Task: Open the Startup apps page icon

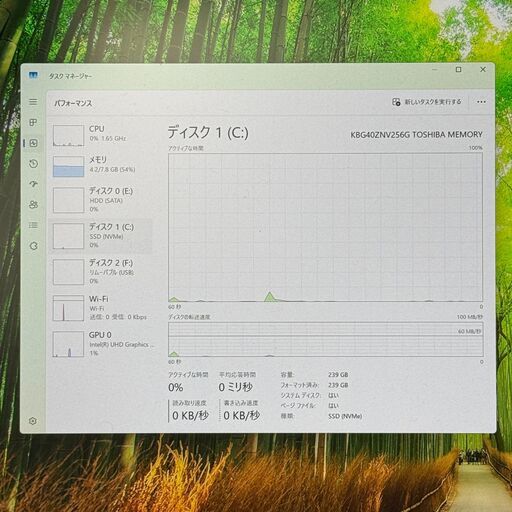Action: coord(33,184)
